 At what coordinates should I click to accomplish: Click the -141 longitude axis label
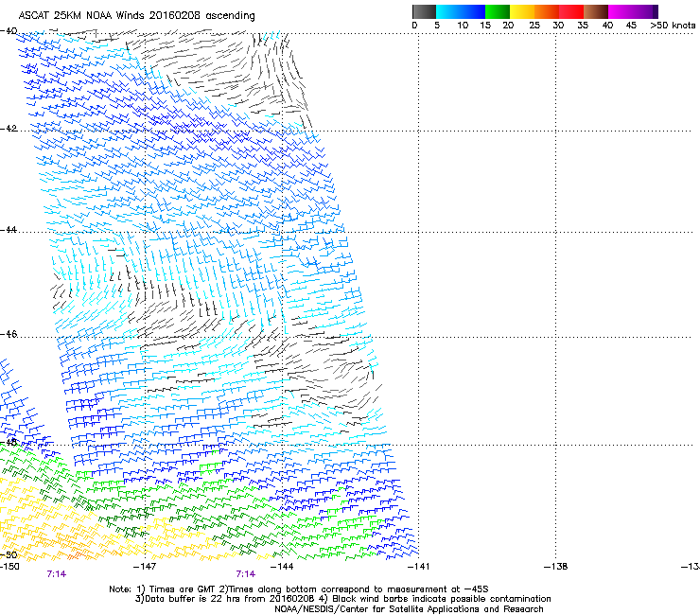click(x=419, y=567)
